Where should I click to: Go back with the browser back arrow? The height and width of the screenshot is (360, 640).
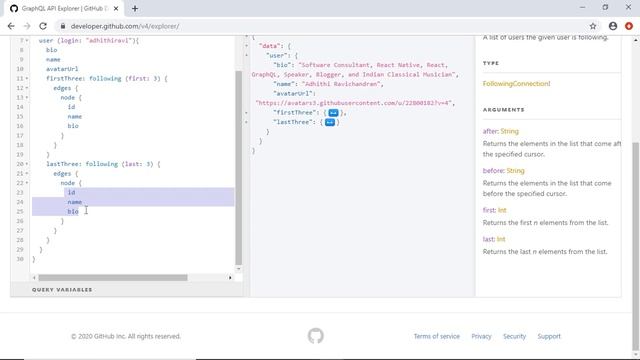[11, 26]
